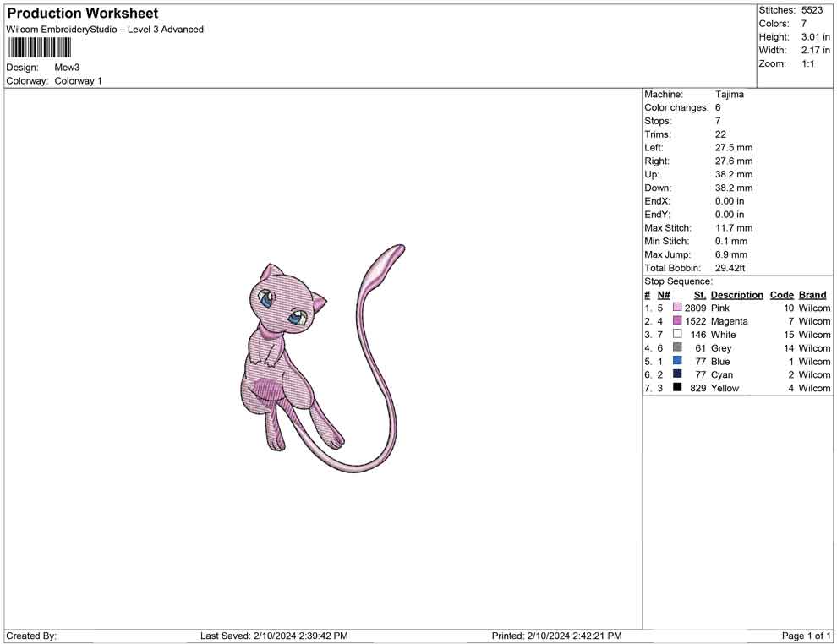Click the Min Stitch value 0.1 mm

[x=731, y=241]
